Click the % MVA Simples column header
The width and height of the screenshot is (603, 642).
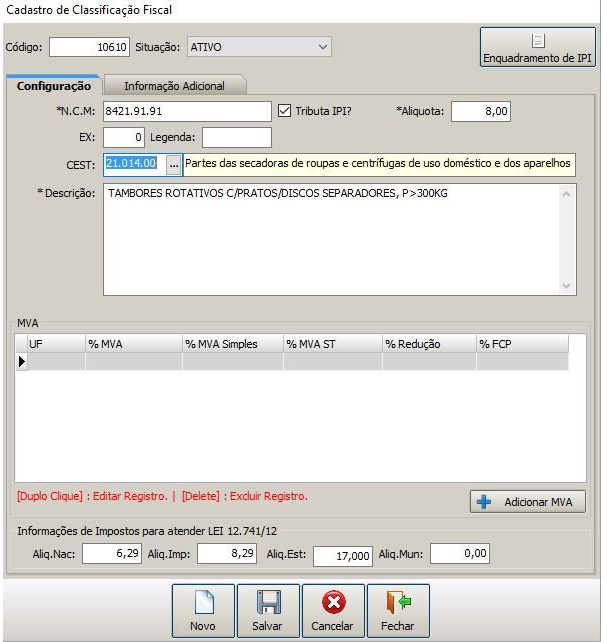[233, 344]
